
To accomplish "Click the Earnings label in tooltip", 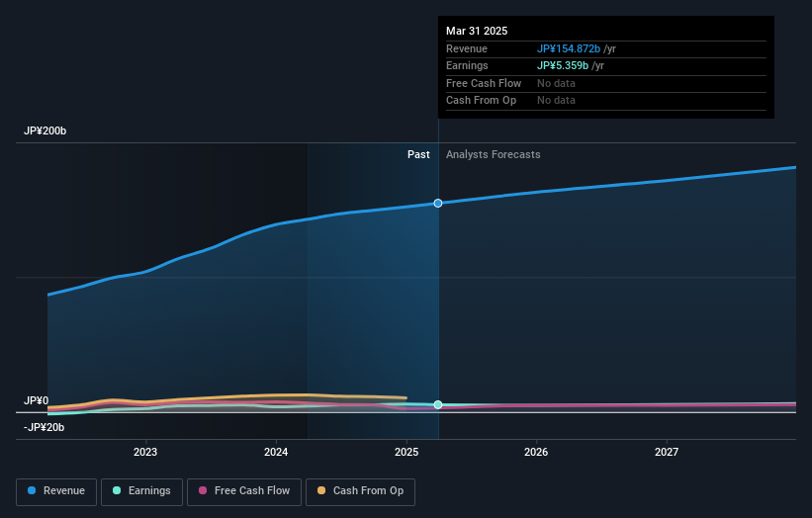I will tap(467, 65).
